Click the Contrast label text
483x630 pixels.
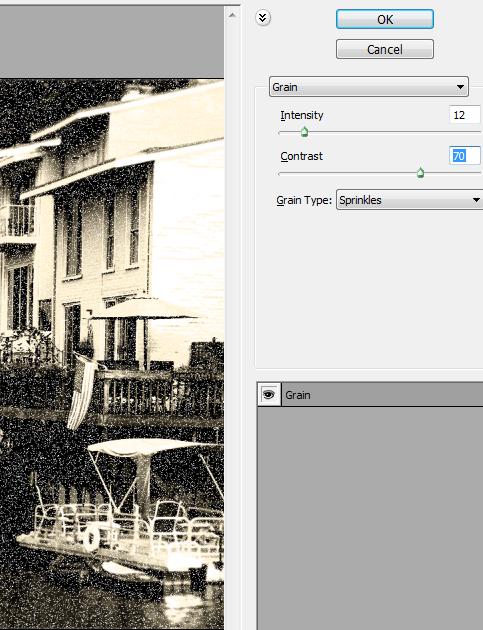(x=301, y=156)
